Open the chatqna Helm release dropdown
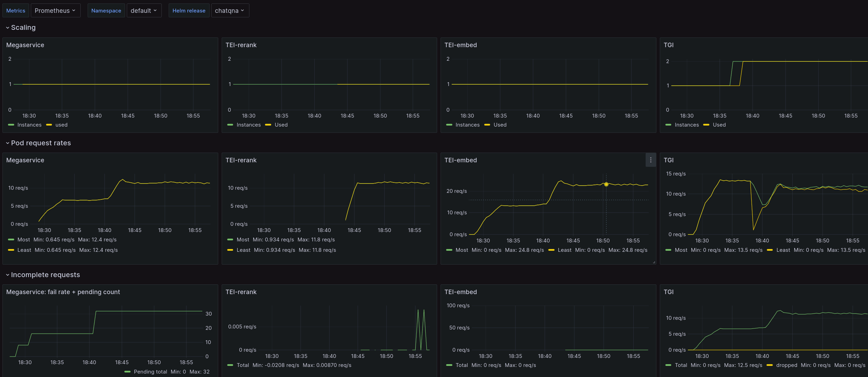This screenshot has width=868, height=377. [x=230, y=10]
